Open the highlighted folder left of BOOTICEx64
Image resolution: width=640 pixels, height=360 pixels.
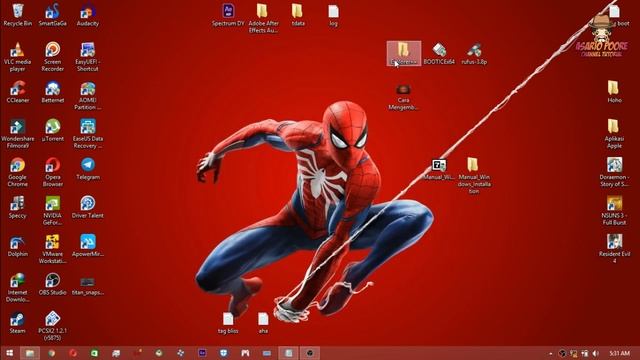(x=404, y=53)
